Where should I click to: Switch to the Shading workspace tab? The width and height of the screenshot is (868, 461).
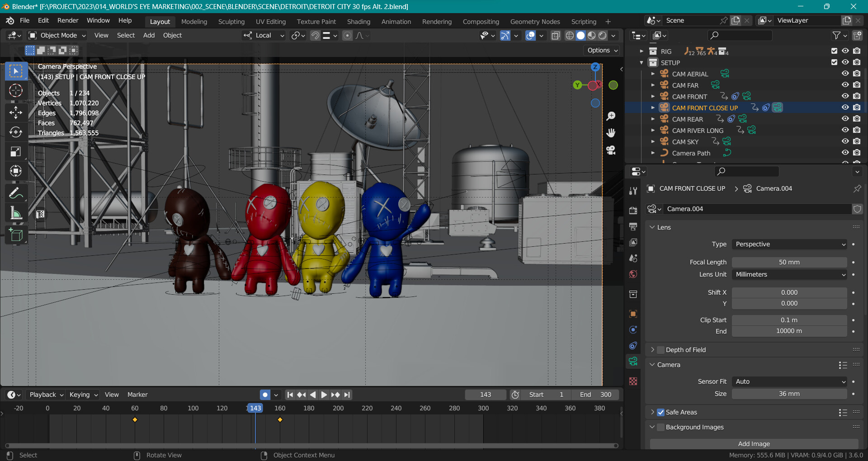click(359, 22)
